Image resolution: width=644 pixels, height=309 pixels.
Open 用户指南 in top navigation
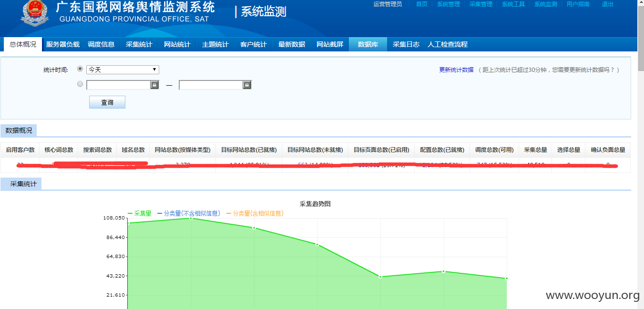[578, 4]
